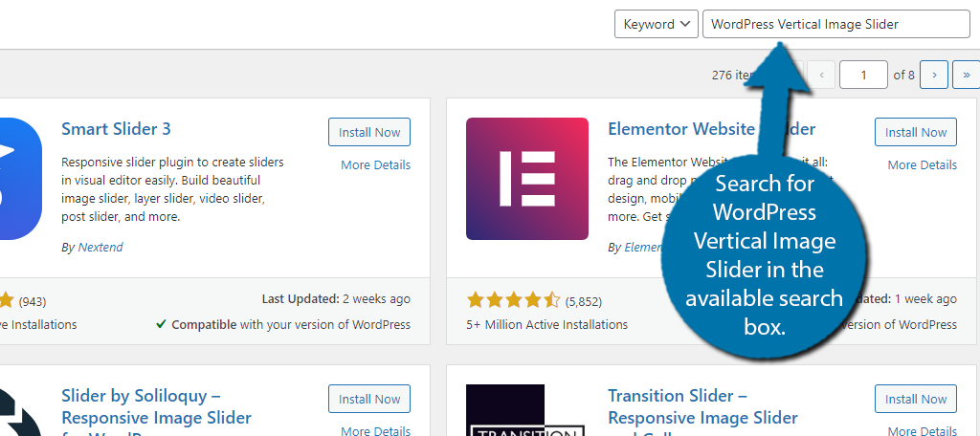Open More Details for Smart Slider 3
The height and width of the screenshot is (436, 980).
click(375, 164)
